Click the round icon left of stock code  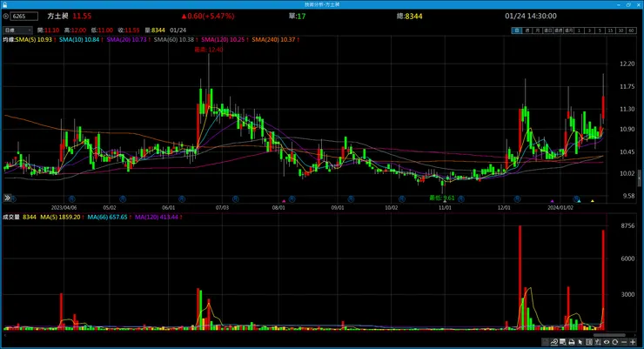[6, 17]
